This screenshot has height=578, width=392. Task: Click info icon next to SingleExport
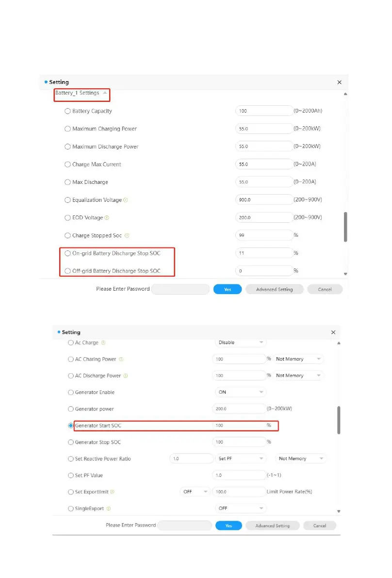pos(109,509)
